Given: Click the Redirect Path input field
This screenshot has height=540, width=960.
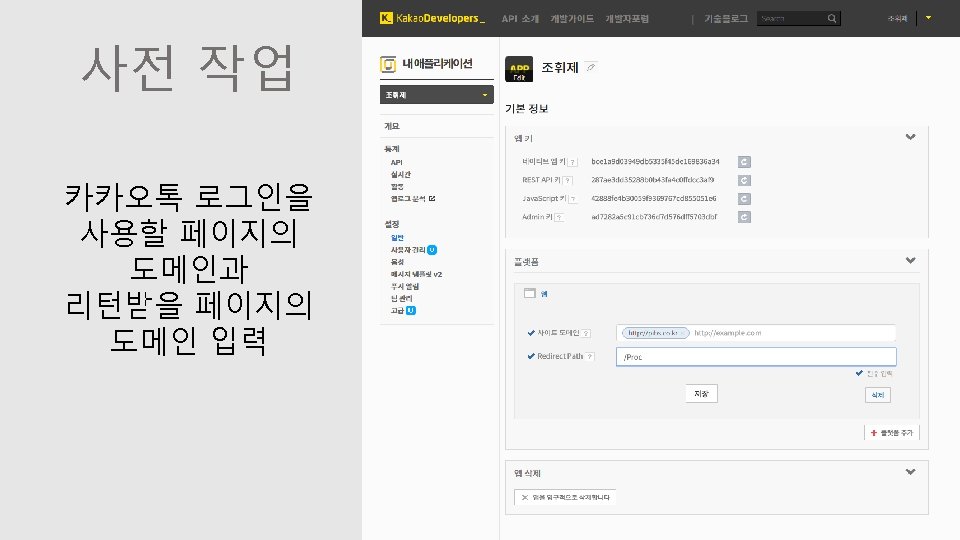Looking at the screenshot, I should [756, 357].
